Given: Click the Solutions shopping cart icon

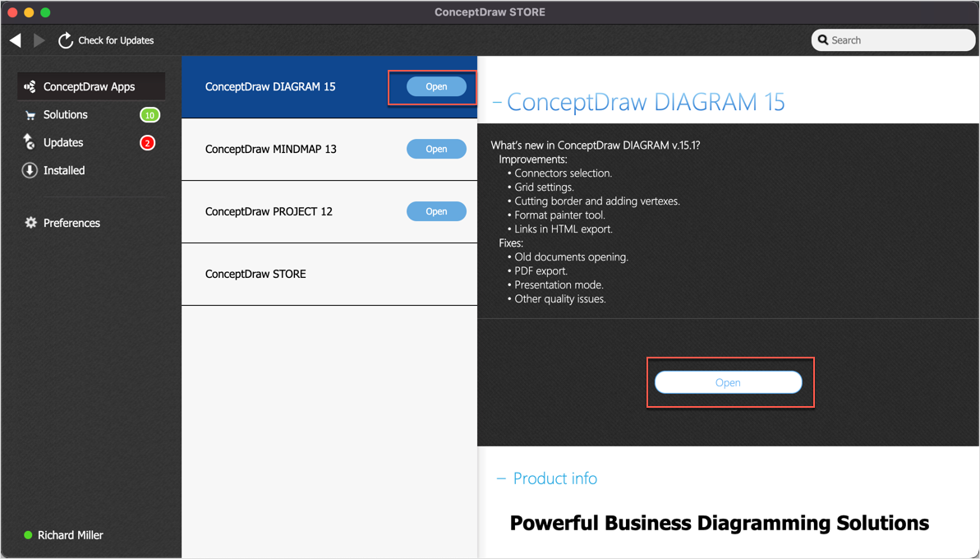Looking at the screenshot, I should click(30, 115).
